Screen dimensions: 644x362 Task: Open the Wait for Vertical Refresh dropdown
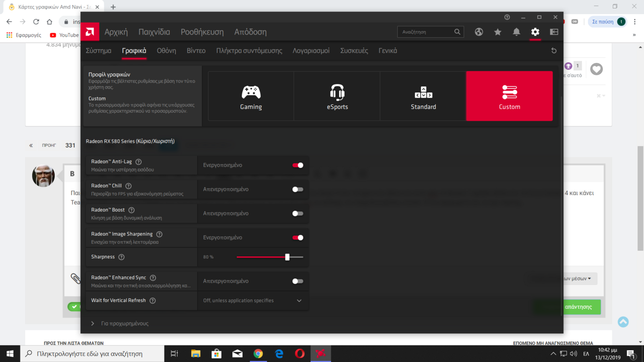(x=253, y=301)
